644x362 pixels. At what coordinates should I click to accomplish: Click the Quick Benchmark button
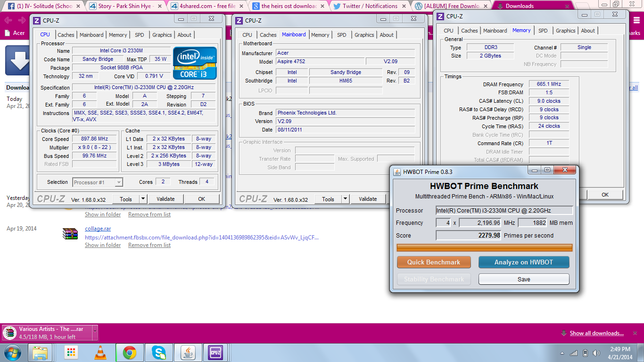coord(434,262)
